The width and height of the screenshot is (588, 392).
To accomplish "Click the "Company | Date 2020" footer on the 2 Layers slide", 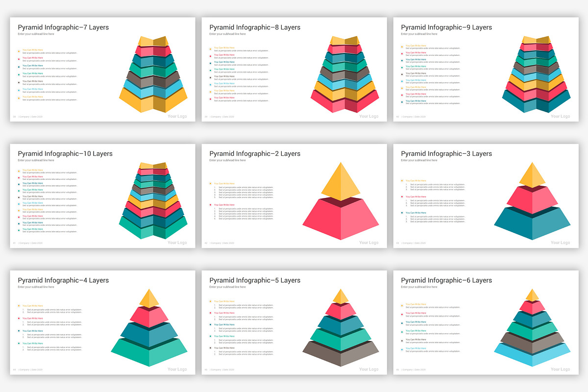I will tap(222, 243).
